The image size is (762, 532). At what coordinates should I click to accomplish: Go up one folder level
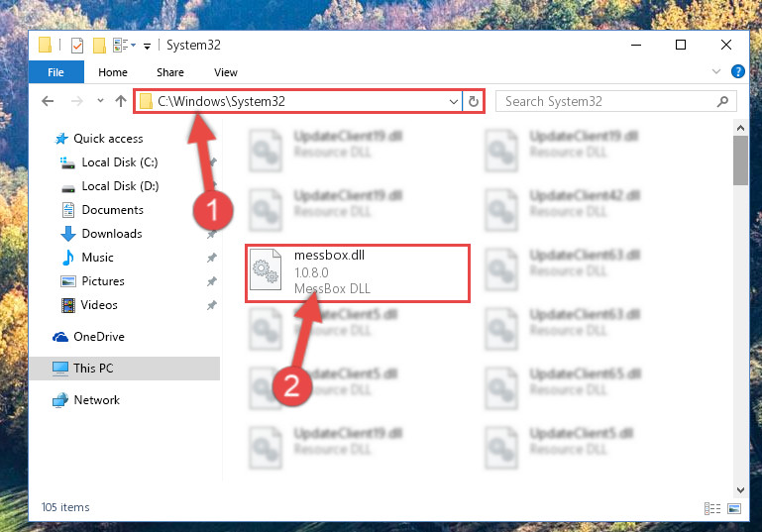click(x=121, y=101)
